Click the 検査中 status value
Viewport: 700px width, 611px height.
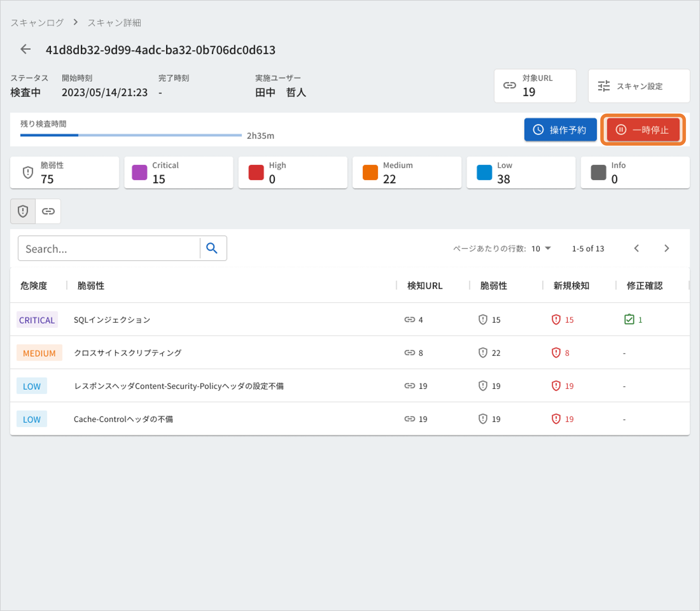tap(26, 92)
